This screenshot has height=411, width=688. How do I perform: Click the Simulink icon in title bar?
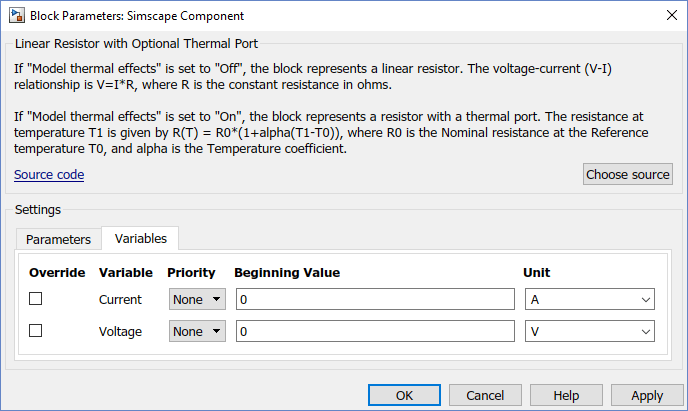click(14, 16)
